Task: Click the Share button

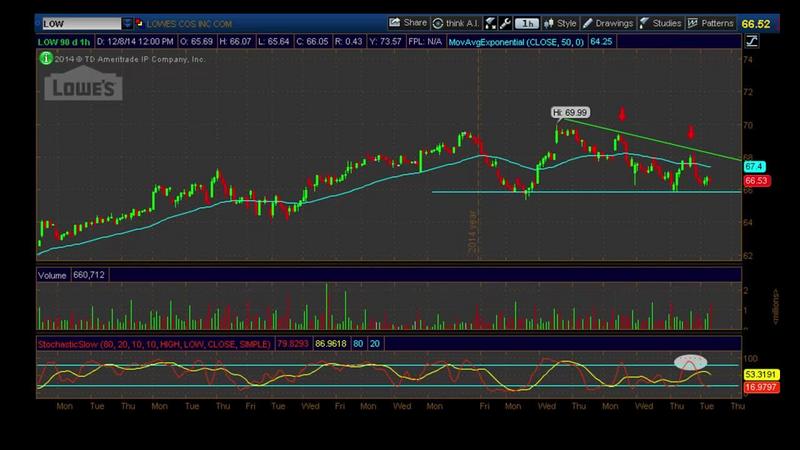Action: pyautogui.click(x=408, y=23)
